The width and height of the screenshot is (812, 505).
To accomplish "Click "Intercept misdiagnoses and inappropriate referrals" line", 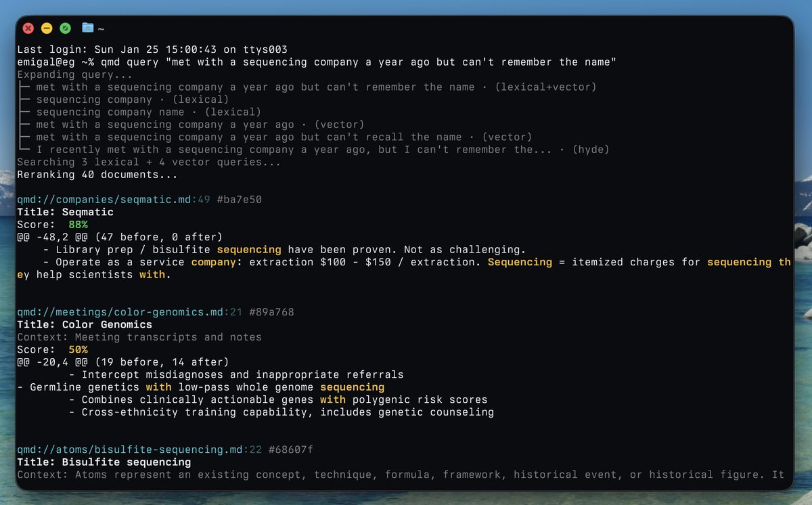I will (x=236, y=374).
